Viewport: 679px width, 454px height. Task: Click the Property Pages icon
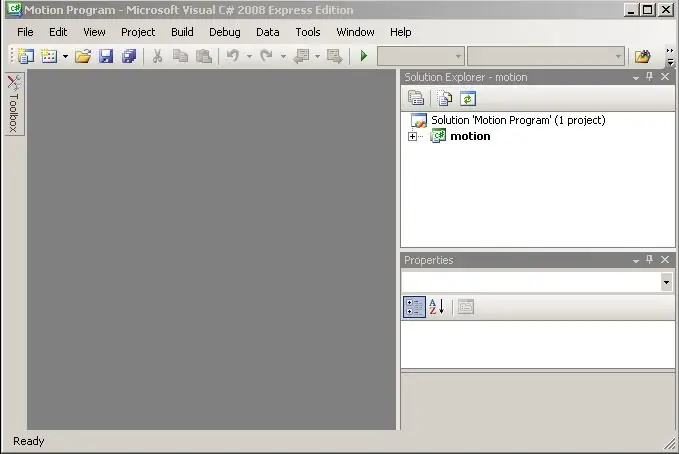tap(466, 307)
